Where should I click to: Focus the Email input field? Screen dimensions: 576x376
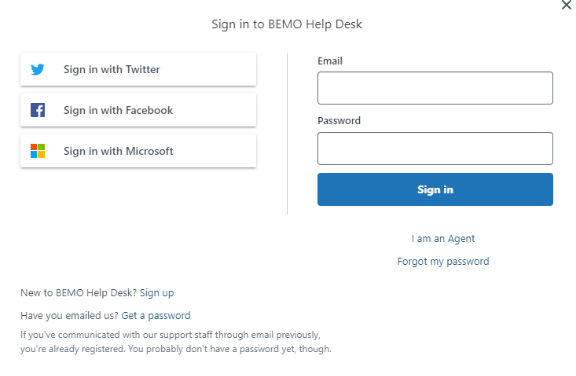point(435,88)
